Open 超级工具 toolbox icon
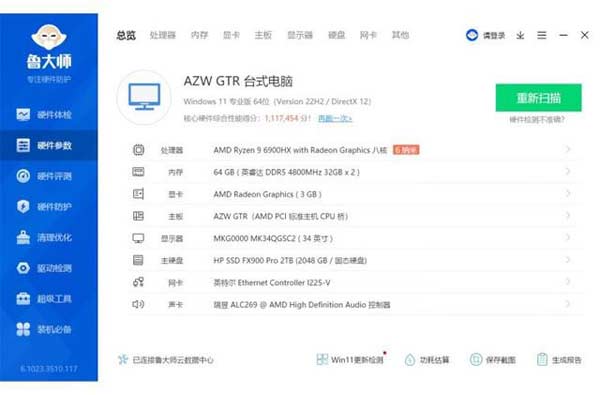The height and width of the screenshot is (395, 600). click(23, 299)
